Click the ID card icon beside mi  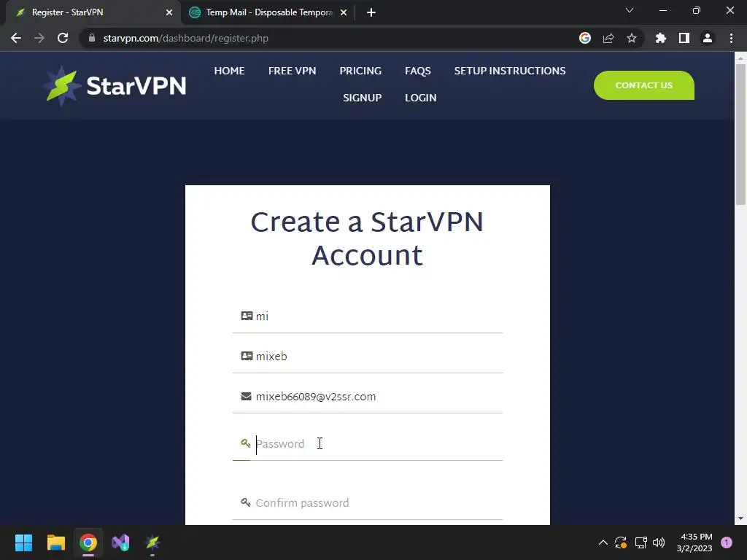pos(247,316)
